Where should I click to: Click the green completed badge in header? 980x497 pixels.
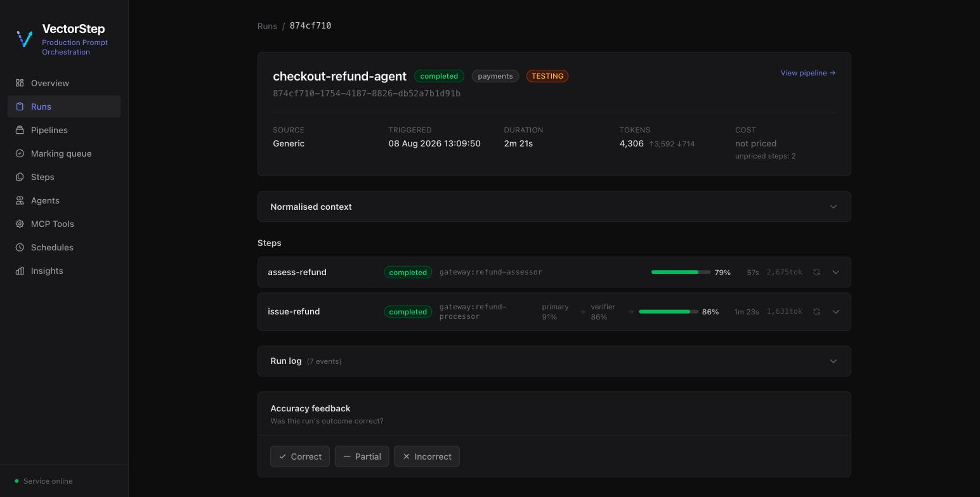[x=439, y=76]
